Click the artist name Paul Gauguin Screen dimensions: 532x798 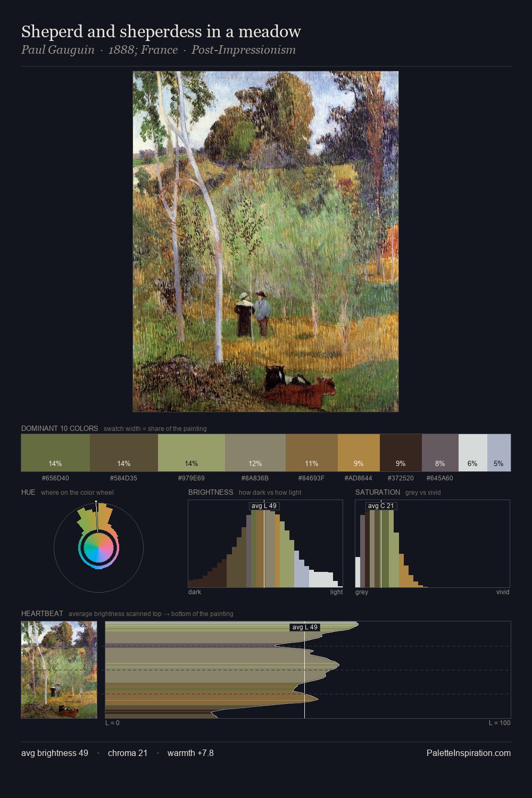coord(58,50)
